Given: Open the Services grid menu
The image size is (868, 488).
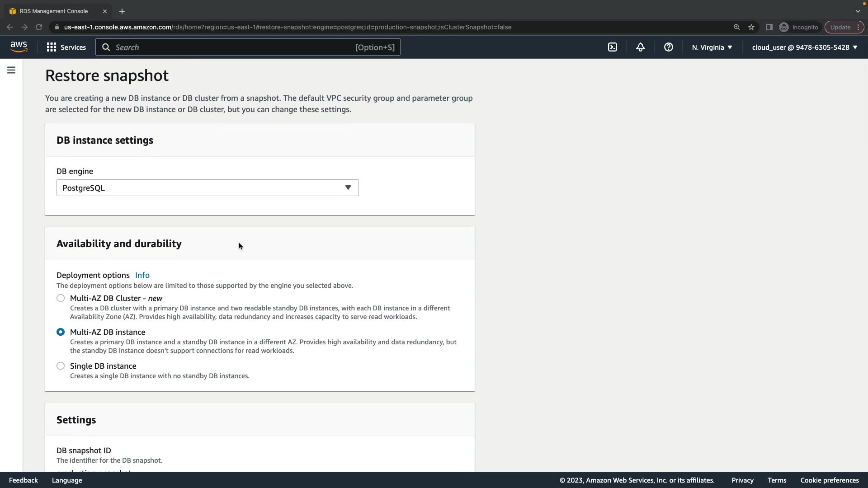Looking at the screenshot, I should (x=66, y=47).
